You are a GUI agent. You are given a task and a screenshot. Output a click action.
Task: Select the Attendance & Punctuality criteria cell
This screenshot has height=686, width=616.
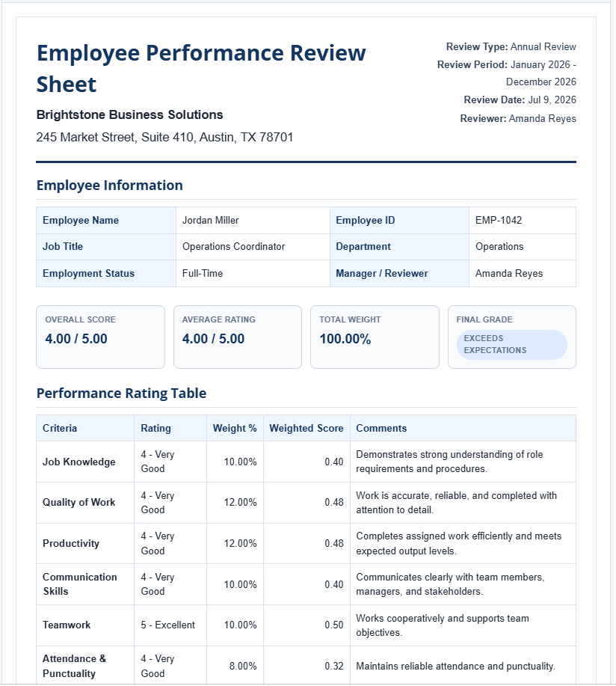point(85,666)
